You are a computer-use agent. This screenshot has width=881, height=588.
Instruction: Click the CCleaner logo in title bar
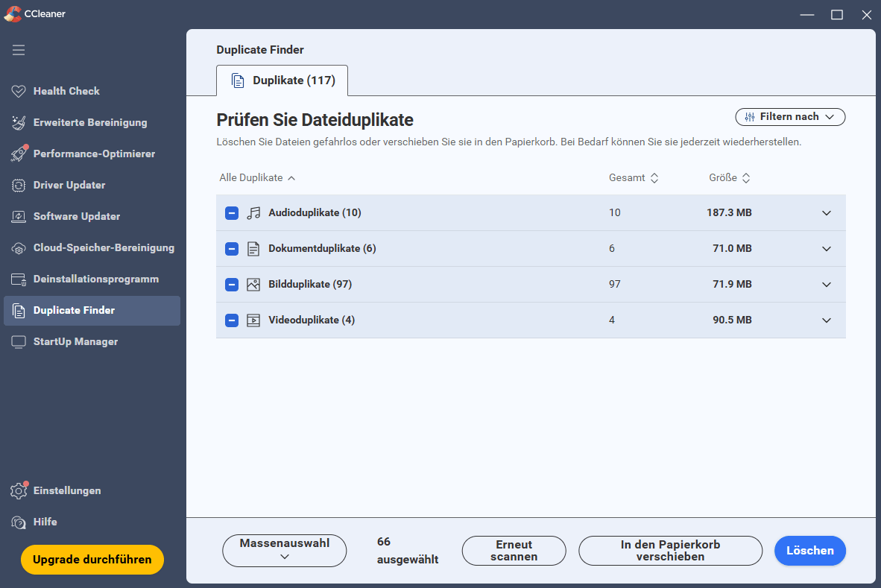(13, 13)
